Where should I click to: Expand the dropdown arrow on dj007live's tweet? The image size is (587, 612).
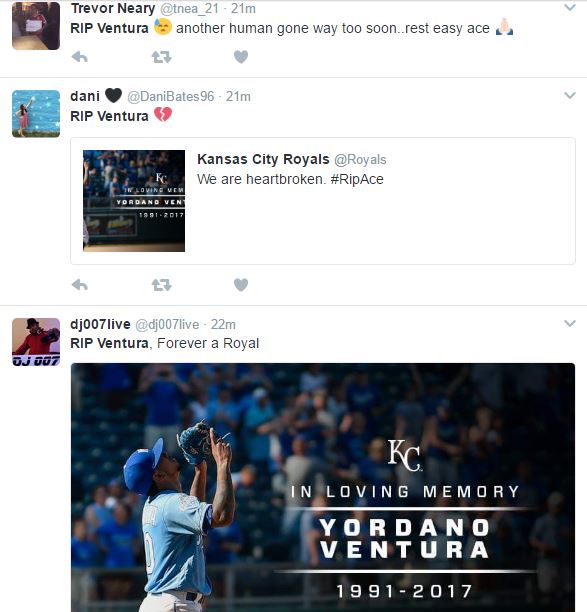570,323
